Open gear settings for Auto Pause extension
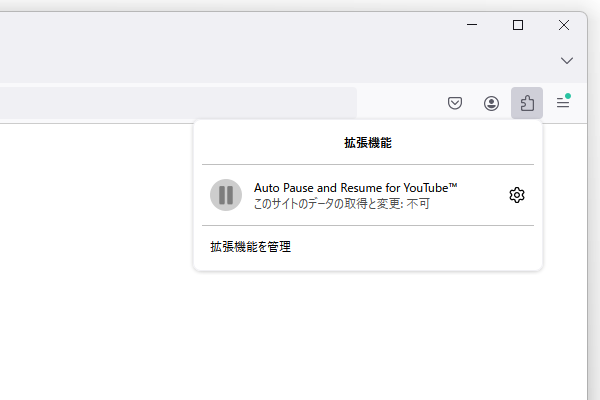This screenshot has width=600, height=400. click(517, 195)
